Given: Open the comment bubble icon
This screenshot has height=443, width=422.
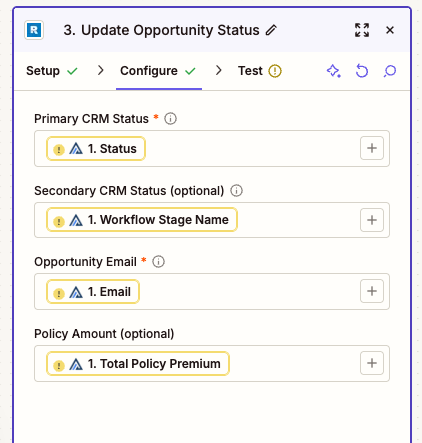Looking at the screenshot, I should pyautogui.click(x=390, y=71).
